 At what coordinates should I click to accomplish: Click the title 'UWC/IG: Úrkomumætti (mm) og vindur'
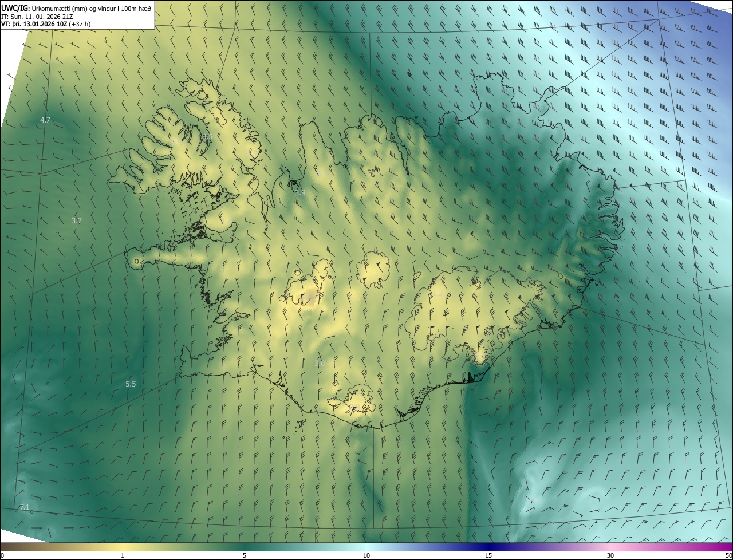point(77,7)
